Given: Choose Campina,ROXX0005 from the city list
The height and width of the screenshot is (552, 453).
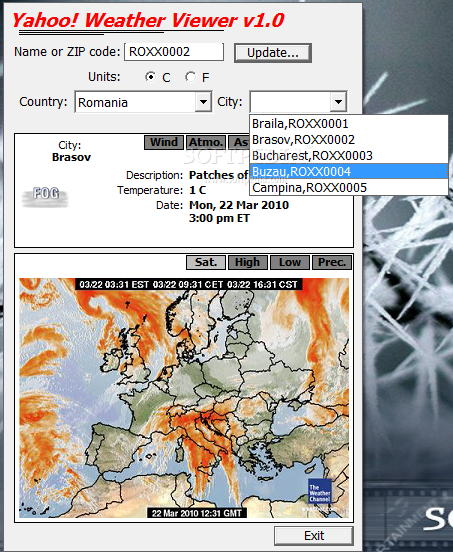Looking at the screenshot, I should [x=349, y=187].
